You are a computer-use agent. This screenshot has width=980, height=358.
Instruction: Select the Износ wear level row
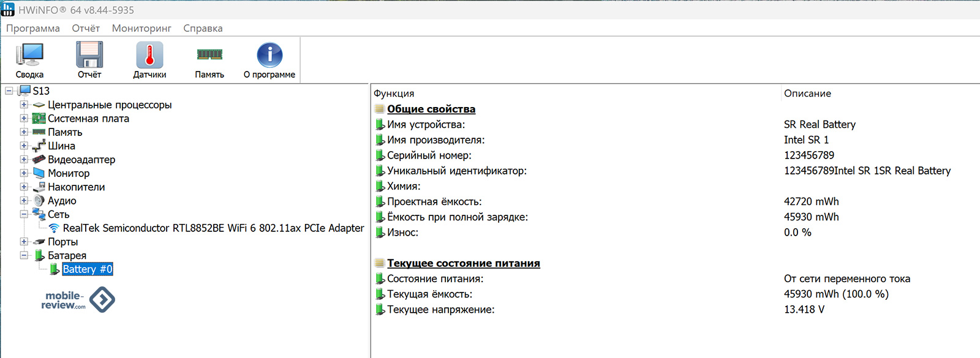pyautogui.click(x=402, y=233)
